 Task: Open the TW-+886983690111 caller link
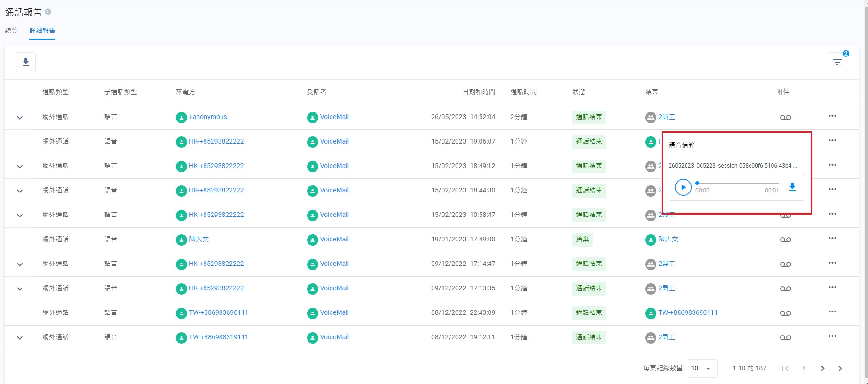(218, 313)
